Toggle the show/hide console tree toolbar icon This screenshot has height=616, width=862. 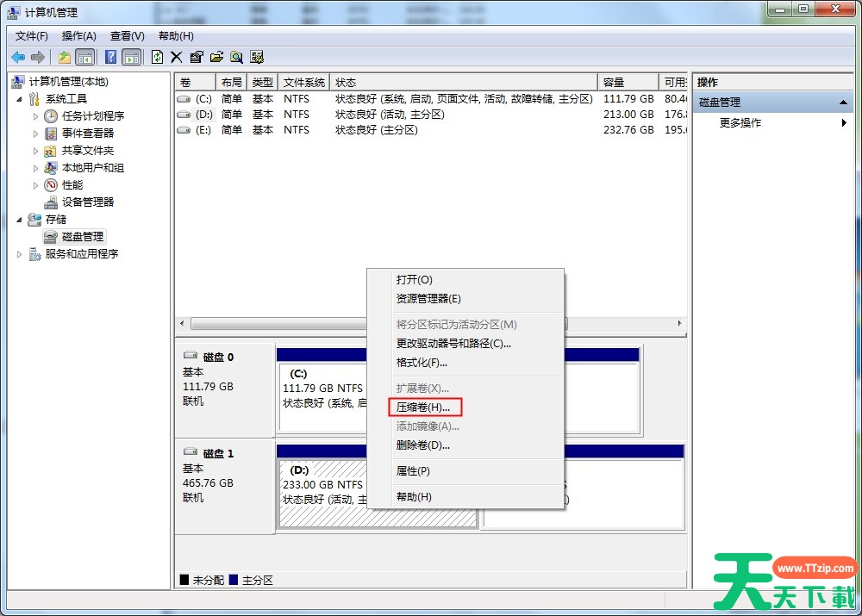(x=84, y=57)
